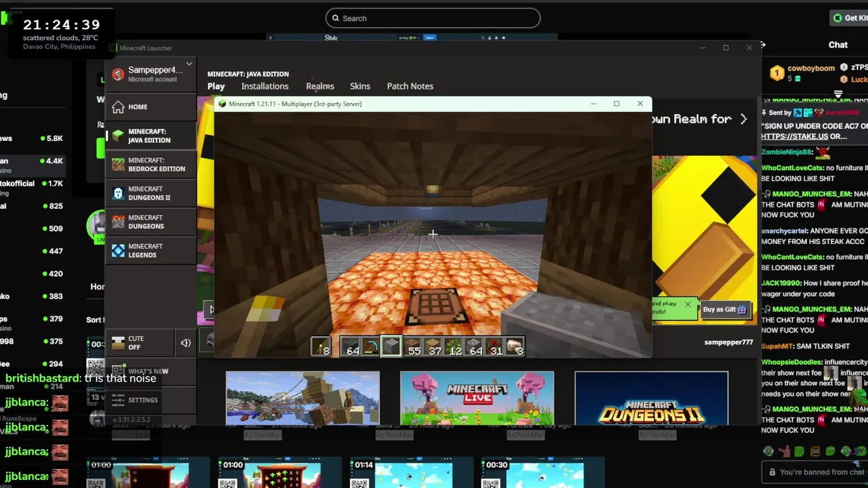Click the Sampepper account avatar
Viewport: 868px width, 488px height.
tap(118, 74)
